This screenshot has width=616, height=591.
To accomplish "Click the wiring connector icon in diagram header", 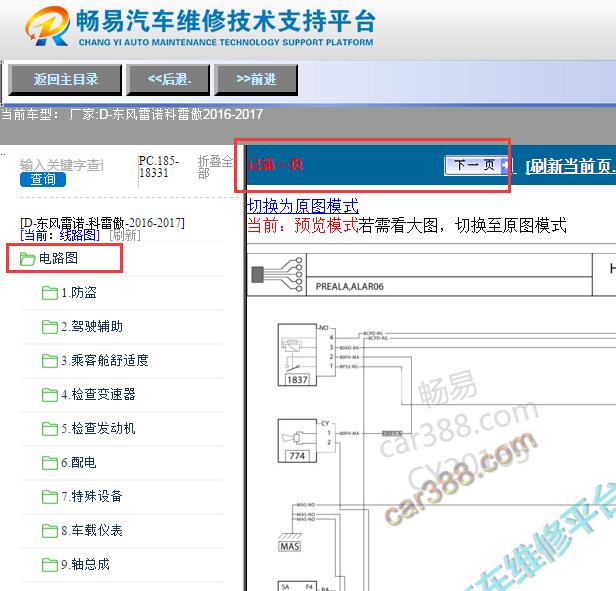I will click(277, 275).
